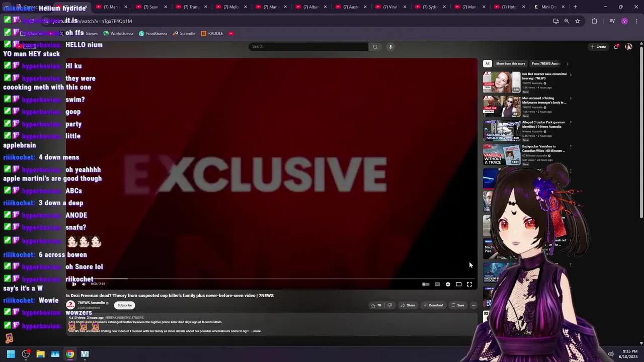Click the YouTube Create button
The image size is (644, 362).
pyautogui.click(x=598, y=47)
